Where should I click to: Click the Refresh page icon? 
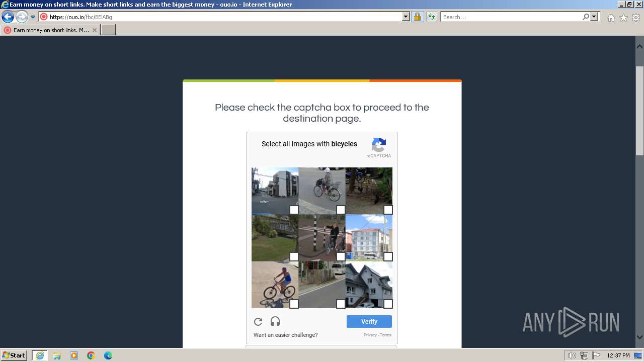(x=432, y=17)
